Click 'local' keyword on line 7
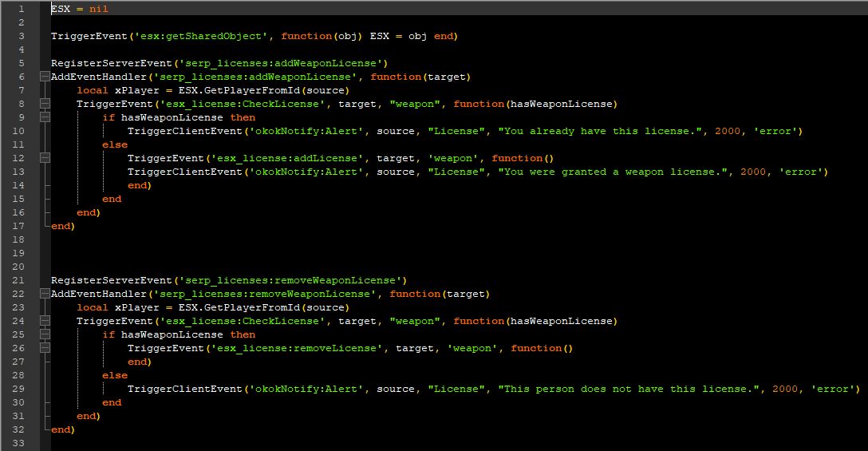 [x=93, y=90]
